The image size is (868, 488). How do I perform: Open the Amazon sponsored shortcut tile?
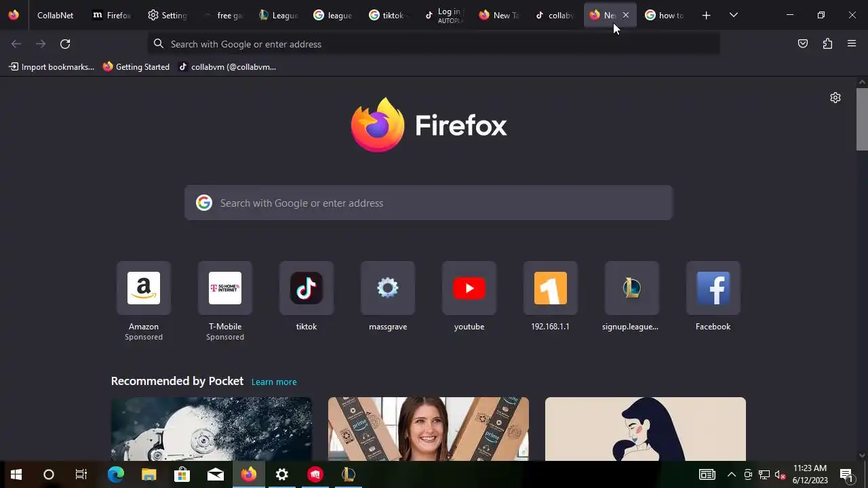(x=144, y=288)
